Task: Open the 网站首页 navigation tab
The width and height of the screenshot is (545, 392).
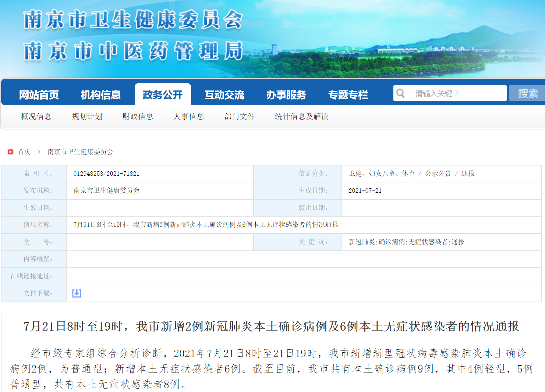Action: click(39, 95)
